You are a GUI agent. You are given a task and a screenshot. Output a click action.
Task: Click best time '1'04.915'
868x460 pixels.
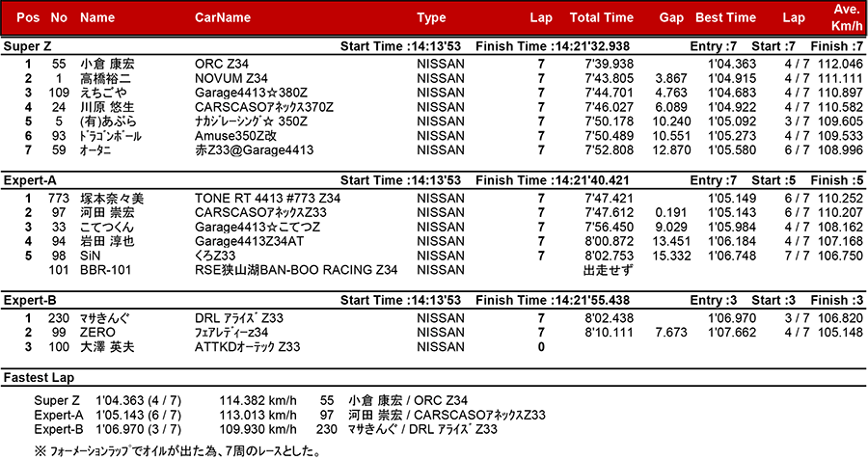pyautogui.click(x=732, y=79)
